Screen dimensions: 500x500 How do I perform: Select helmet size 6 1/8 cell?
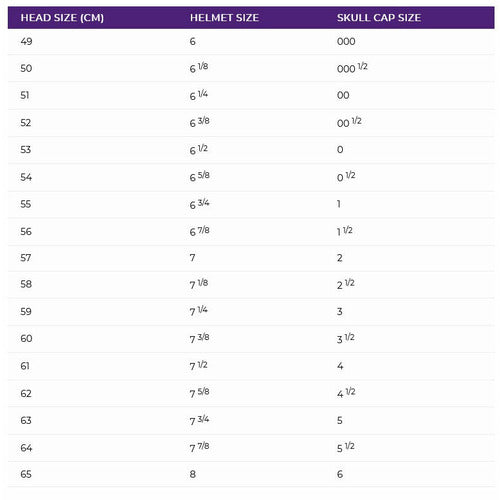pyautogui.click(x=199, y=68)
